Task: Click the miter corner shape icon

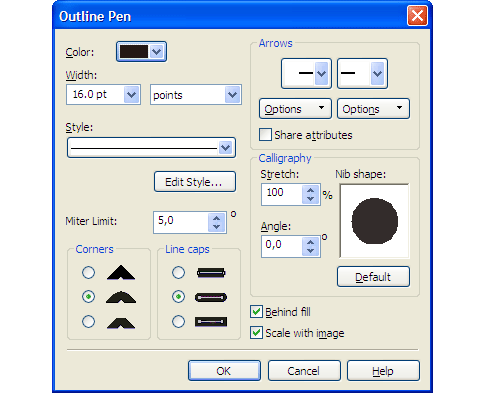Action: click(121, 272)
